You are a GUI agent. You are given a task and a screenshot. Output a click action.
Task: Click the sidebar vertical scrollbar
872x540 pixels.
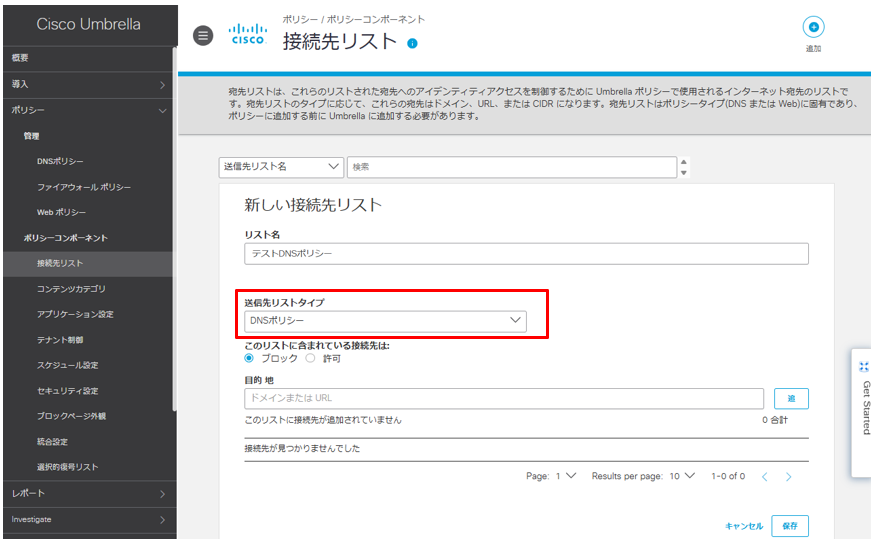[175, 228]
